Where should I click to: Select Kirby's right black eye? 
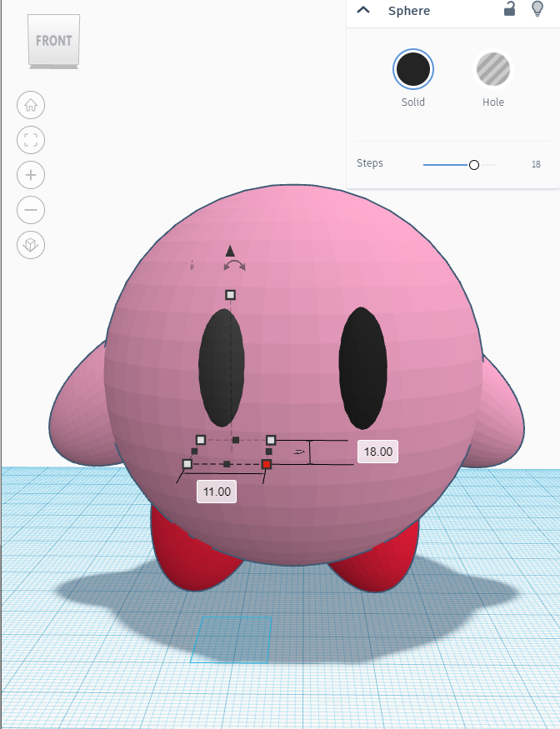tap(362, 367)
